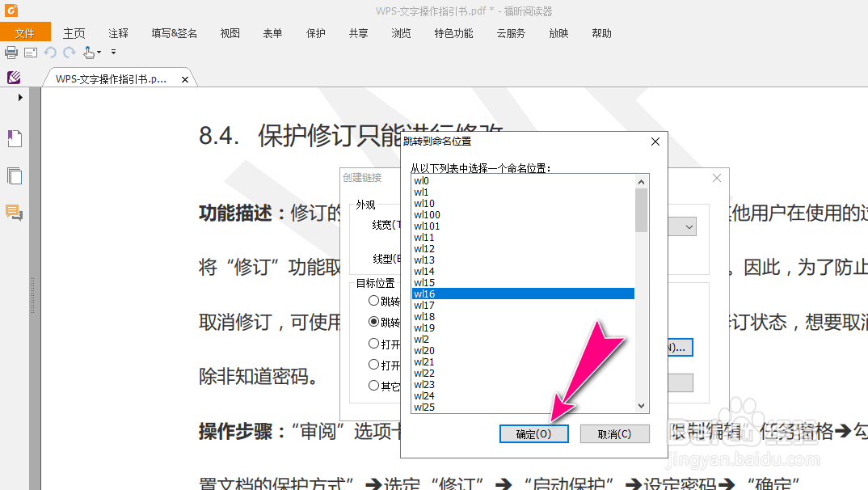Open the page thumbnails panel icon
This screenshot has height=490, width=868.
click(15, 176)
